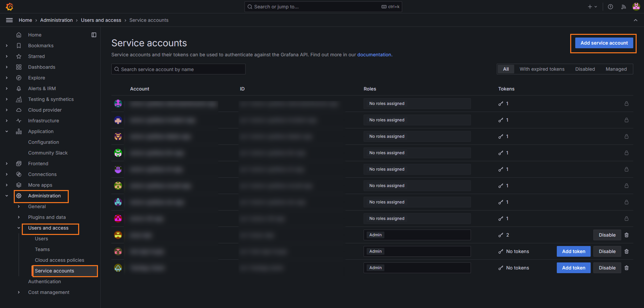Click the Home house icon in sidebar

click(x=19, y=35)
